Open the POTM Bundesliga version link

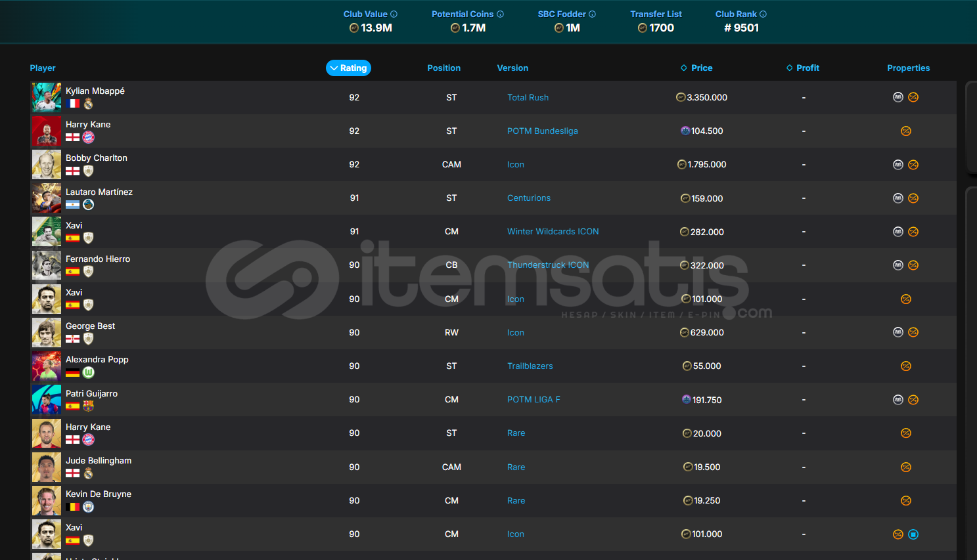click(543, 131)
